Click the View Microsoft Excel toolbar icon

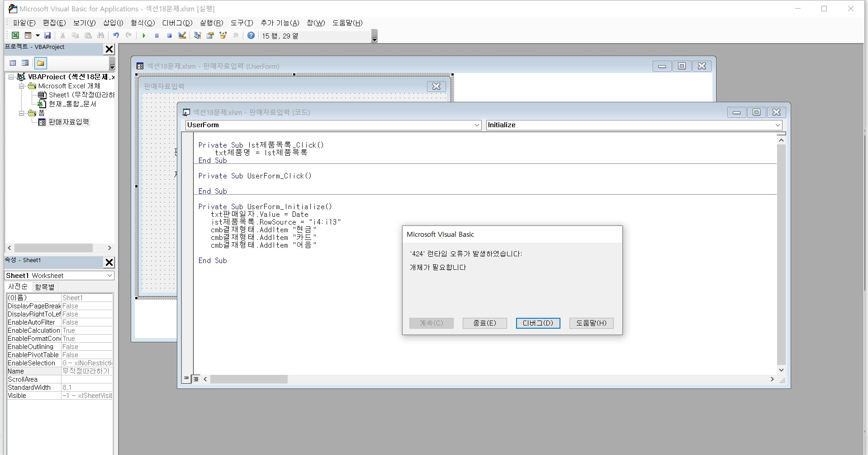coord(15,35)
